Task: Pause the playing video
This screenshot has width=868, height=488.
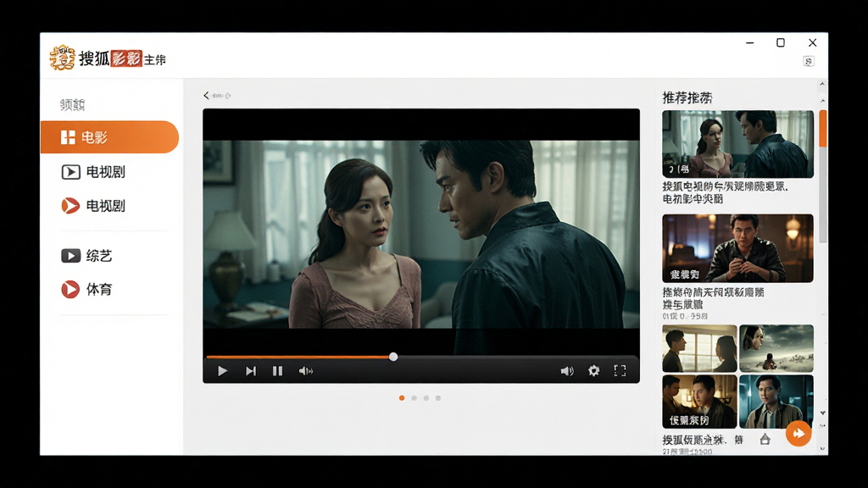Action: [x=278, y=371]
